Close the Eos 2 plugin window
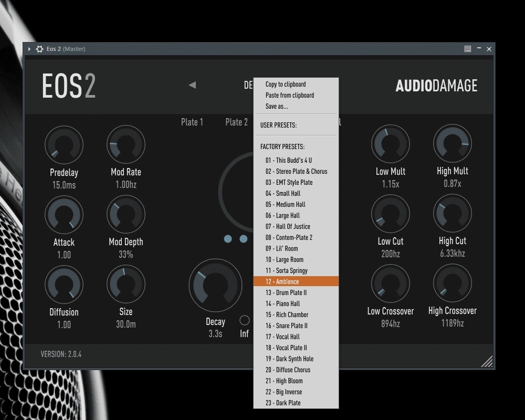Viewport: 525px width, 420px height. click(x=489, y=49)
